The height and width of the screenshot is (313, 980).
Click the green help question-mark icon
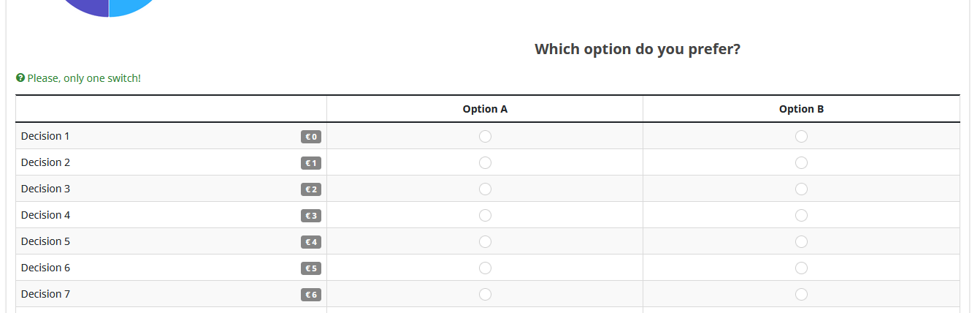[x=20, y=78]
